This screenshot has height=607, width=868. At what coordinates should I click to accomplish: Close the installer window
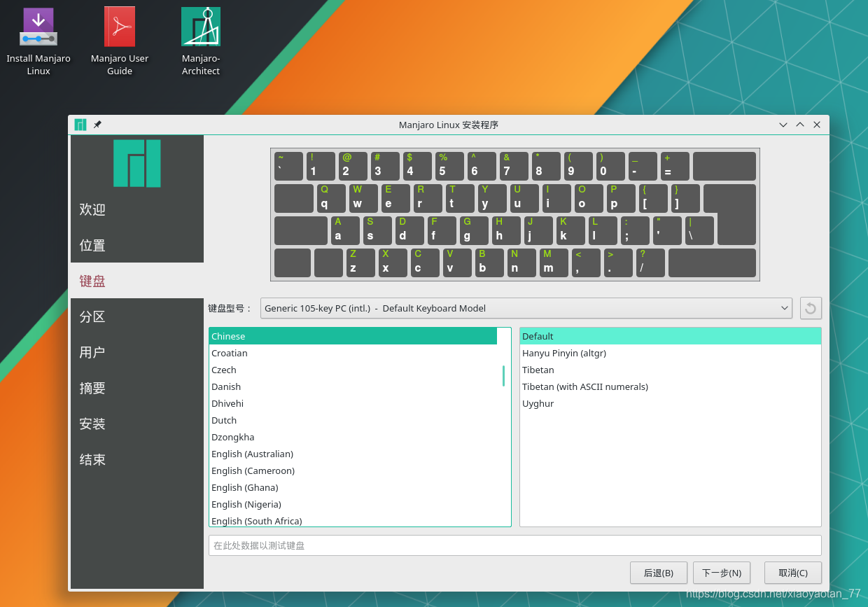pyautogui.click(x=817, y=125)
